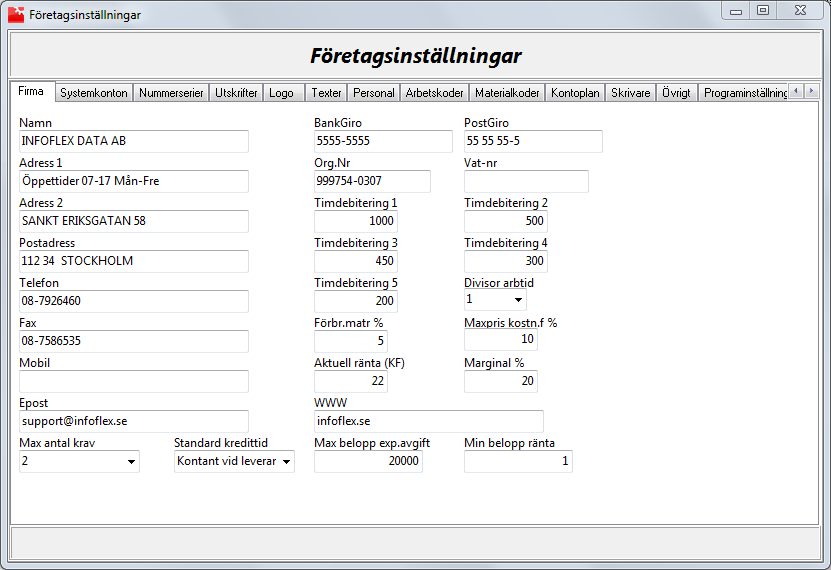Click the Timdebitering 3 field
This screenshot has width=831, height=570.
click(356, 261)
